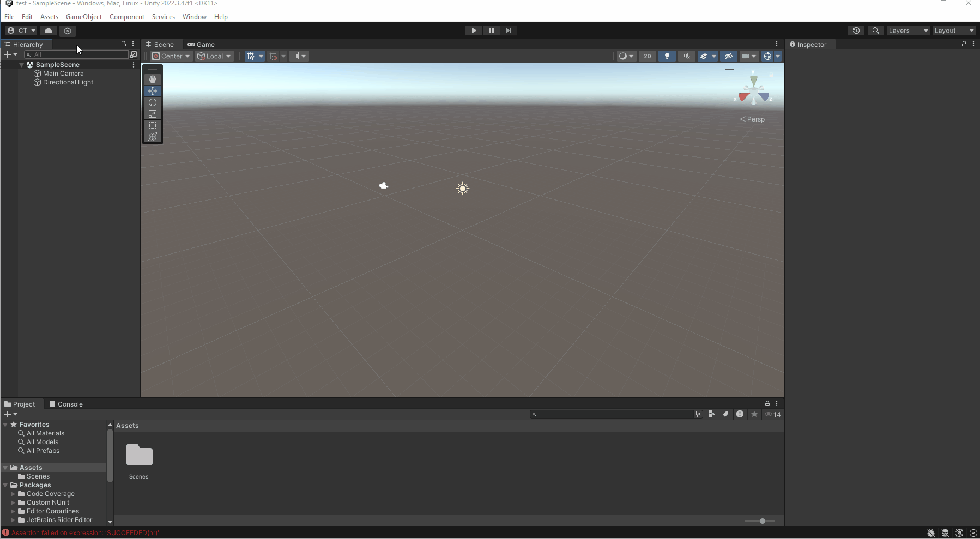Select the Move tool

pos(153,91)
